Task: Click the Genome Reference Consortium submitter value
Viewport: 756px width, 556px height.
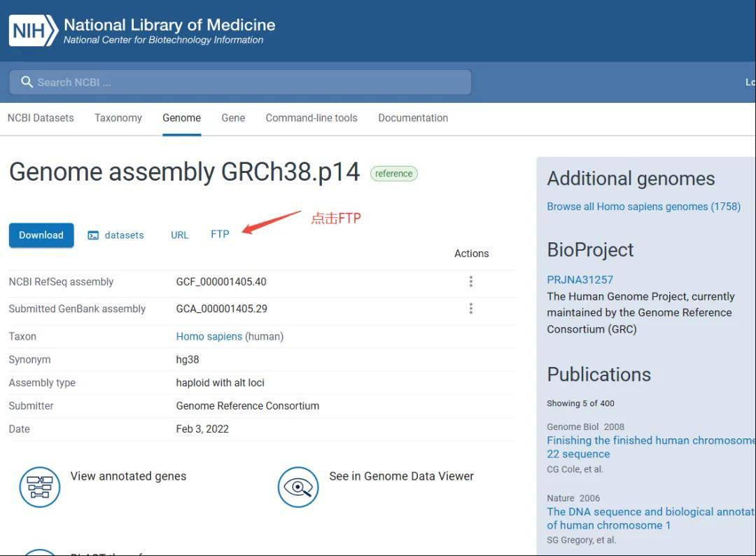Action: (248, 406)
